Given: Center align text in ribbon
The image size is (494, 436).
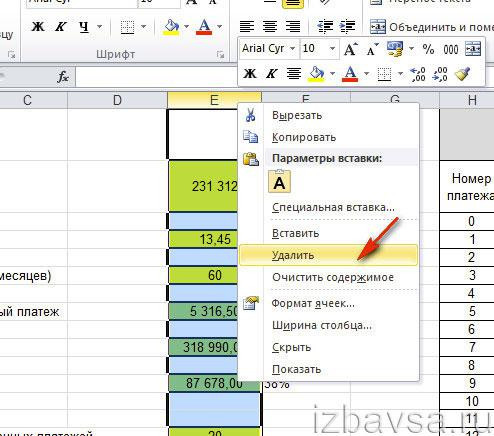Looking at the screenshot, I should tap(270, 27).
